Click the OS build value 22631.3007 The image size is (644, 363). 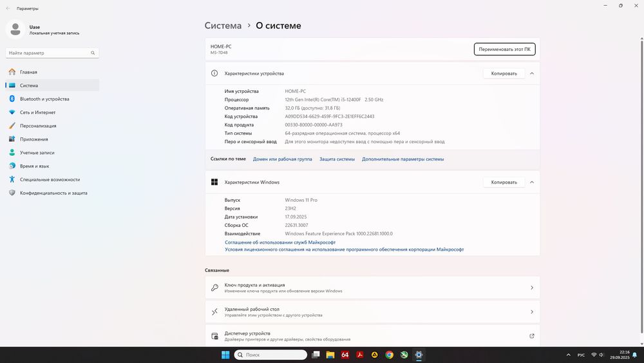point(296,225)
